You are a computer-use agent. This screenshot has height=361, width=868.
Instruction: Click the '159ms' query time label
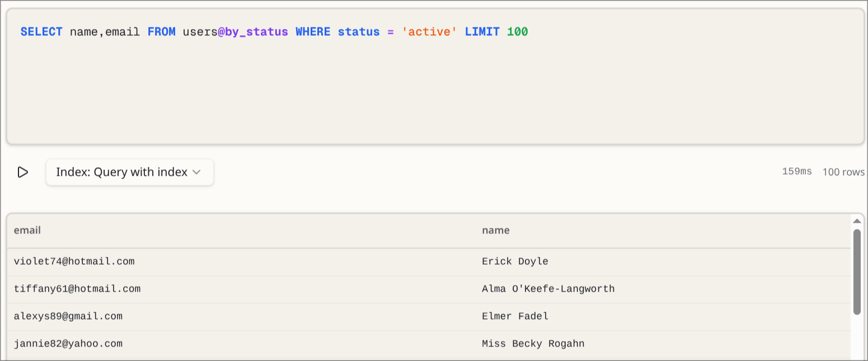pyautogui.click(x=796, y=172)
